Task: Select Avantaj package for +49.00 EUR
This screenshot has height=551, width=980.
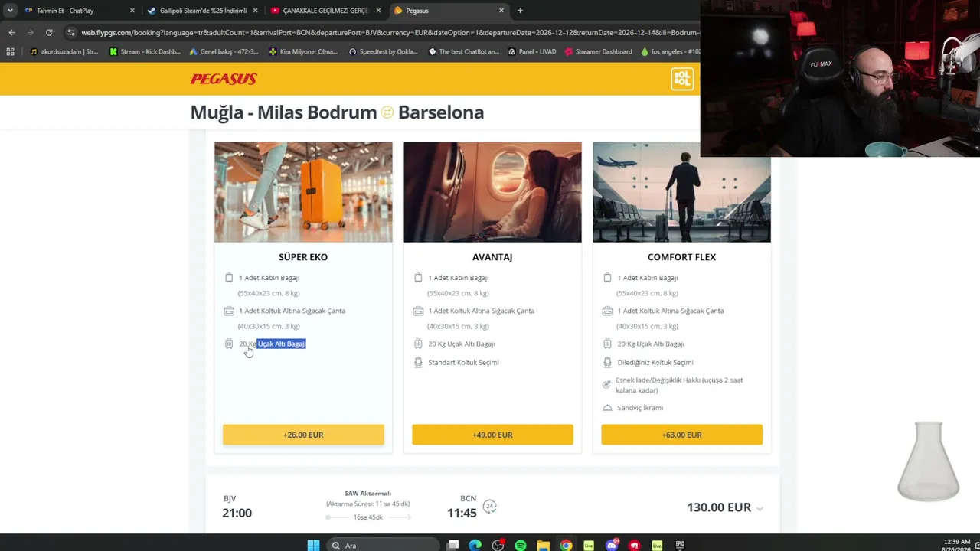Action: [492, 435]
